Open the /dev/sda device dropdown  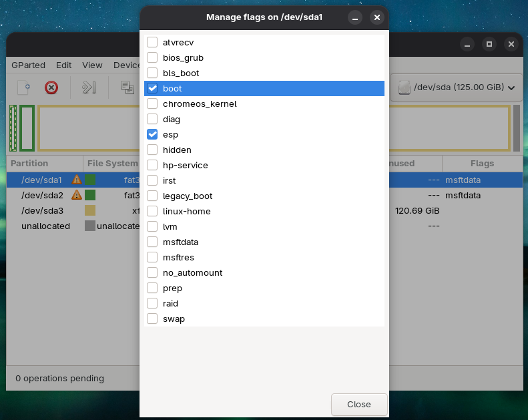457,87
